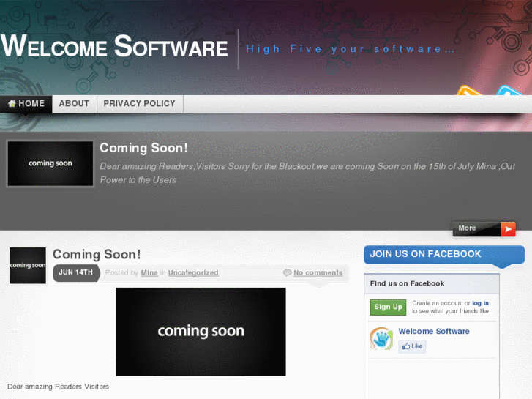
Task: Open the large 'coming soon' post image
Action: point(201,332)
